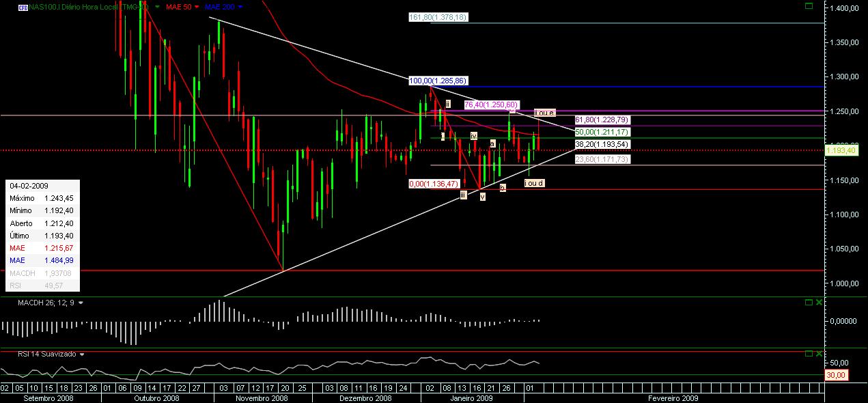Click the Fevereiro 2009 month label
The width and height of the screenshot is (868, 403).
coord(672,398)
